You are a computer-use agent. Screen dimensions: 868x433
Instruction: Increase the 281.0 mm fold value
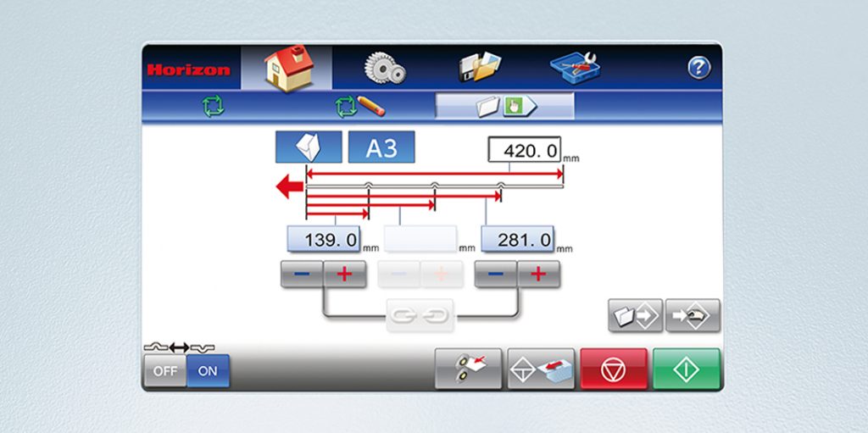[x=539, y=274]
